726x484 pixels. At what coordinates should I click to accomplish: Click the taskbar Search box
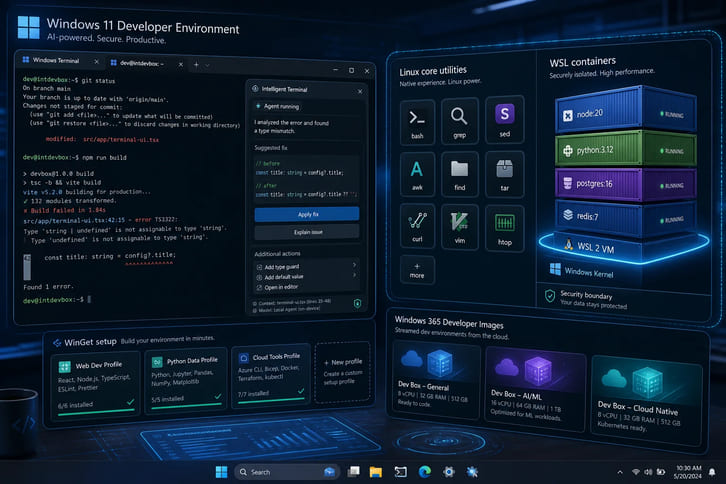(x=287, y=472)
